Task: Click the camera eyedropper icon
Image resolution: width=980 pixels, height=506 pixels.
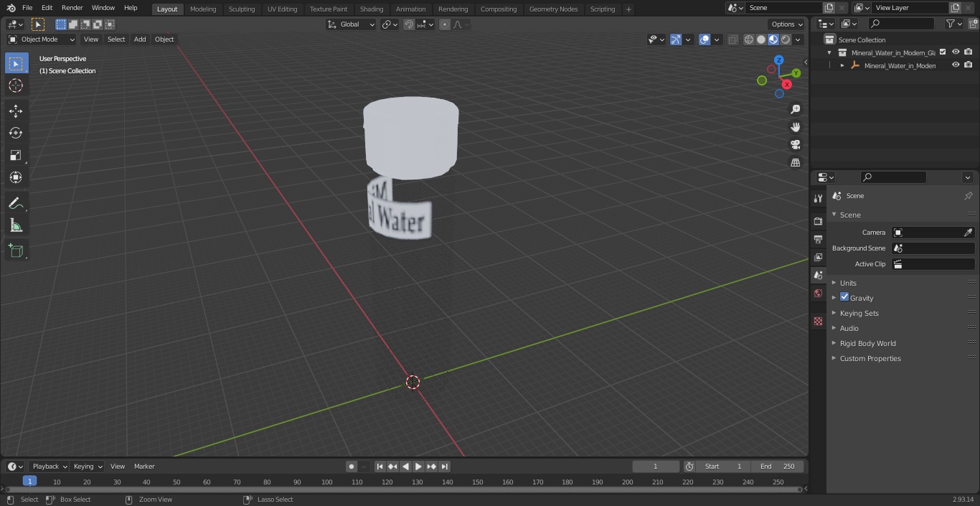Action: click(968, 233)
